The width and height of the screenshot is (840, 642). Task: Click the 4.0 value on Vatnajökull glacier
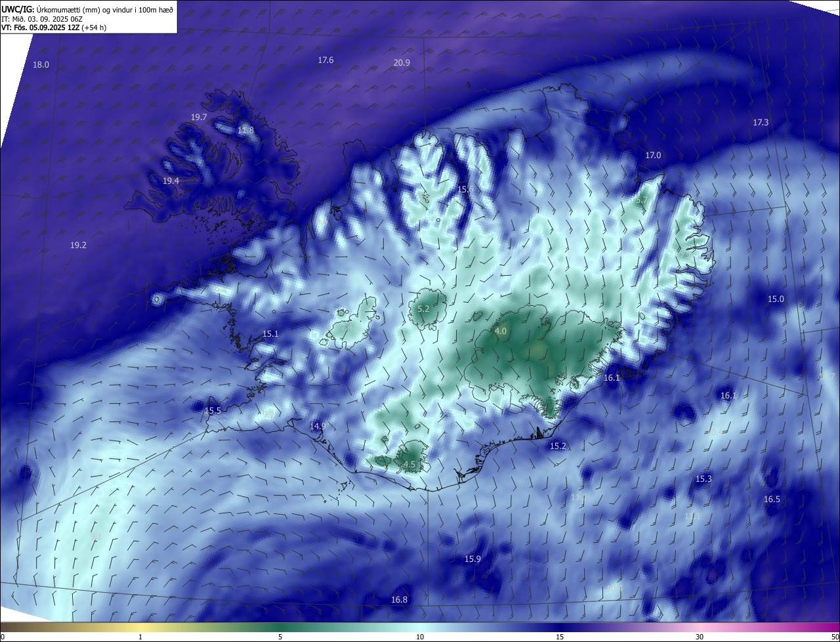coord(501,331)
